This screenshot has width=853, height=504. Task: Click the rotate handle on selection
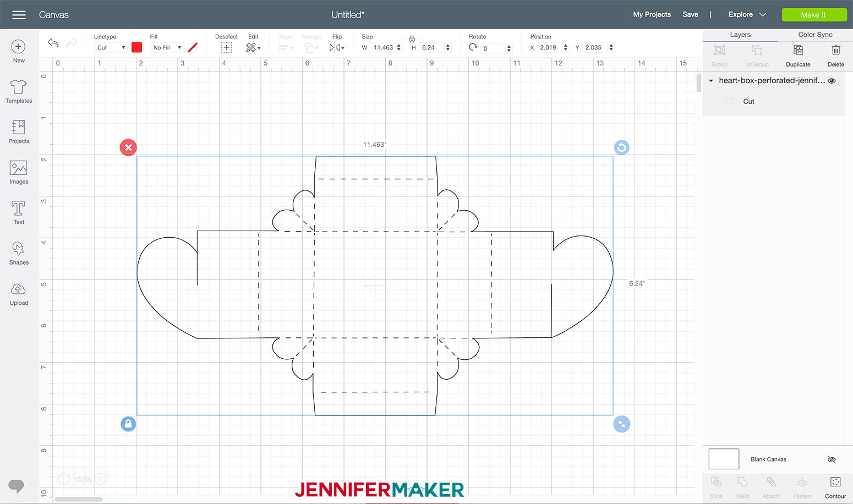(621, 147)
